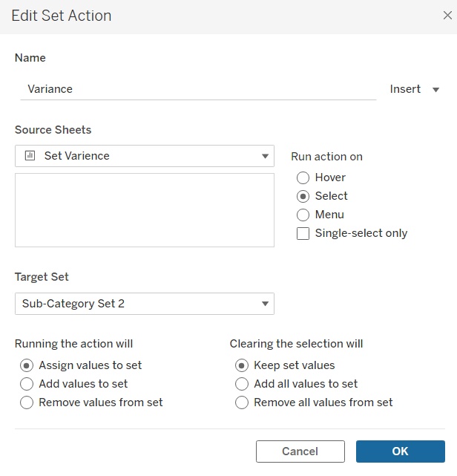The height and width of the screenshot is (476, 457).
Task: Click the empty source sheets list box
Action: [x=145, y=210]
